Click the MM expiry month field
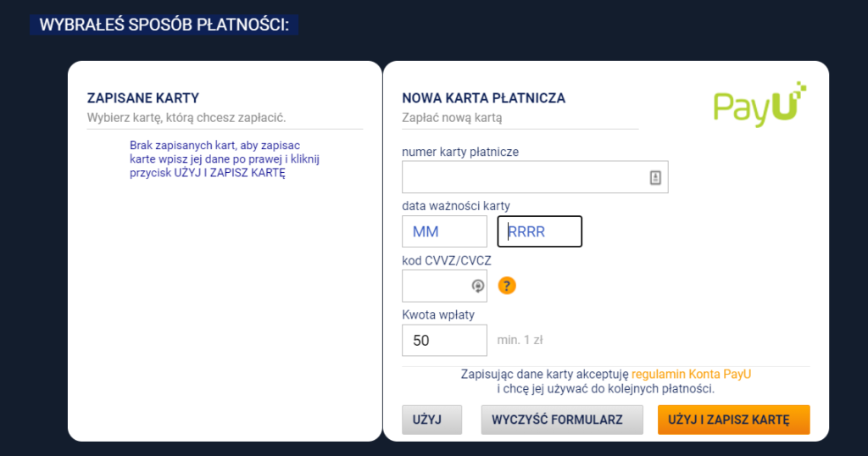Image resolution: width=868 pixels, height=456 pixels. pyautogui.click(x=444, y=231)
